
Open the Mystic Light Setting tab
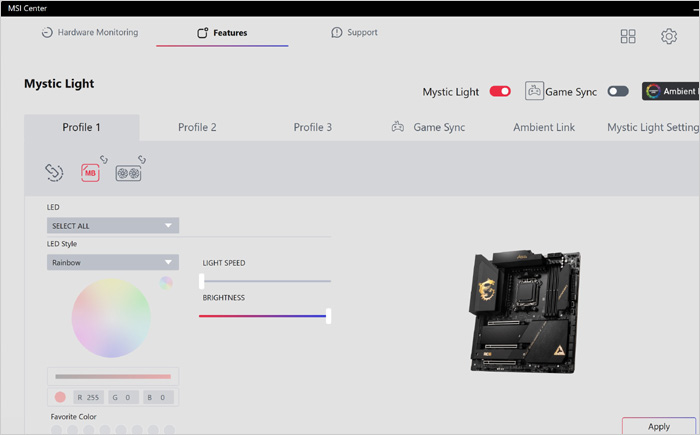click(653, 127)
